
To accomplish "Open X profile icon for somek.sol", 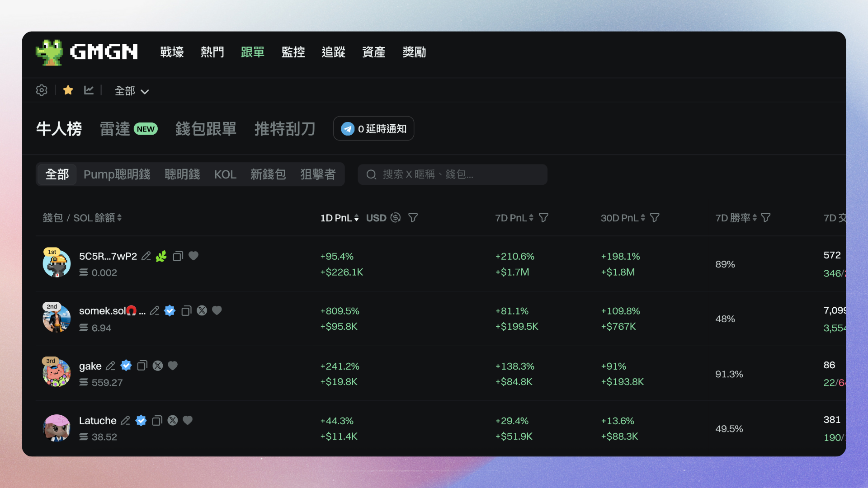I will (202, 311).
